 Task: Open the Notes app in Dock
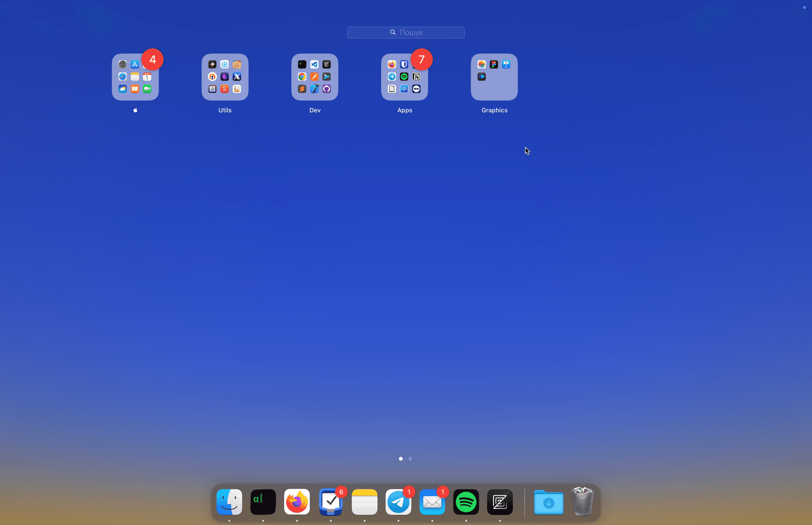tap(365, 502)
